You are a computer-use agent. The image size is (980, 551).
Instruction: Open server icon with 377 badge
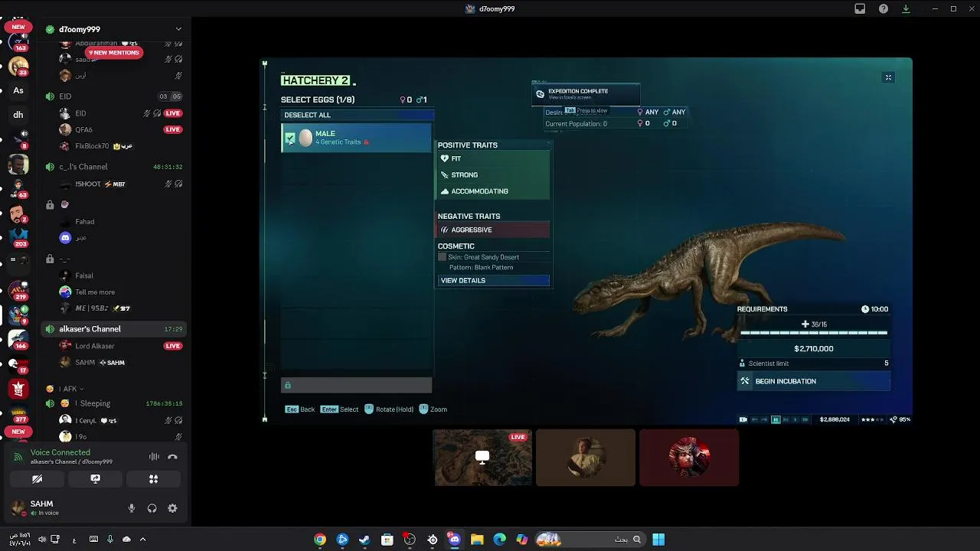click(x=18, y=412)
